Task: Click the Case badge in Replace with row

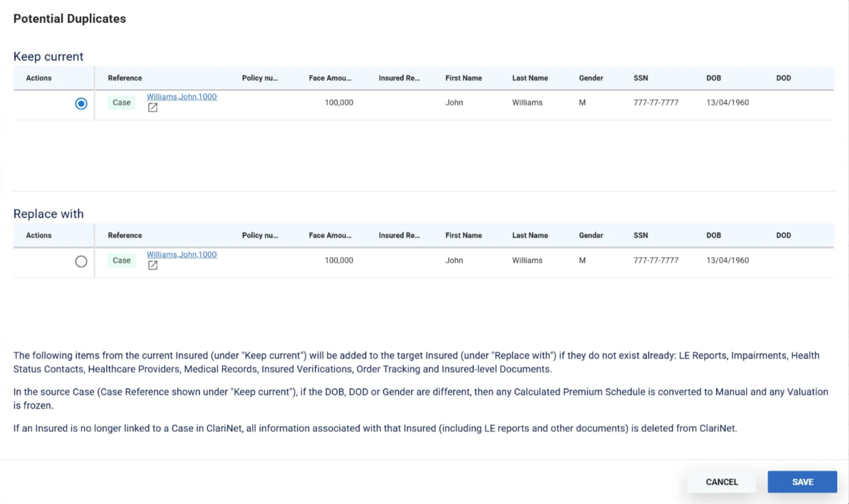Action: 122,261
